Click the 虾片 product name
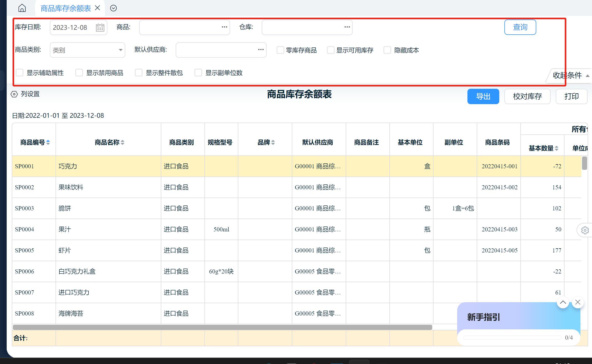592x364 pixels. pyautogui.click(x=65, y=250)
